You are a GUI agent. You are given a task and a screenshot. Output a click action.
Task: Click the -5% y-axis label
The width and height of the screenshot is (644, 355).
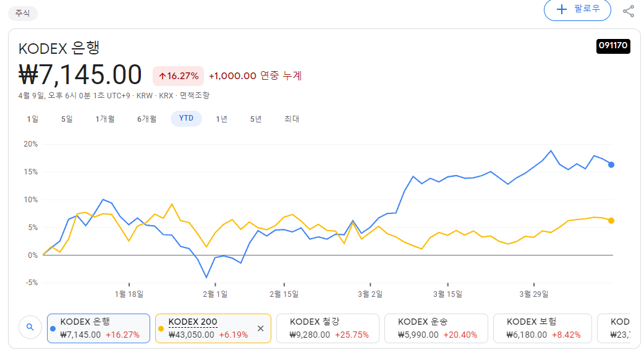coord(32,283)
